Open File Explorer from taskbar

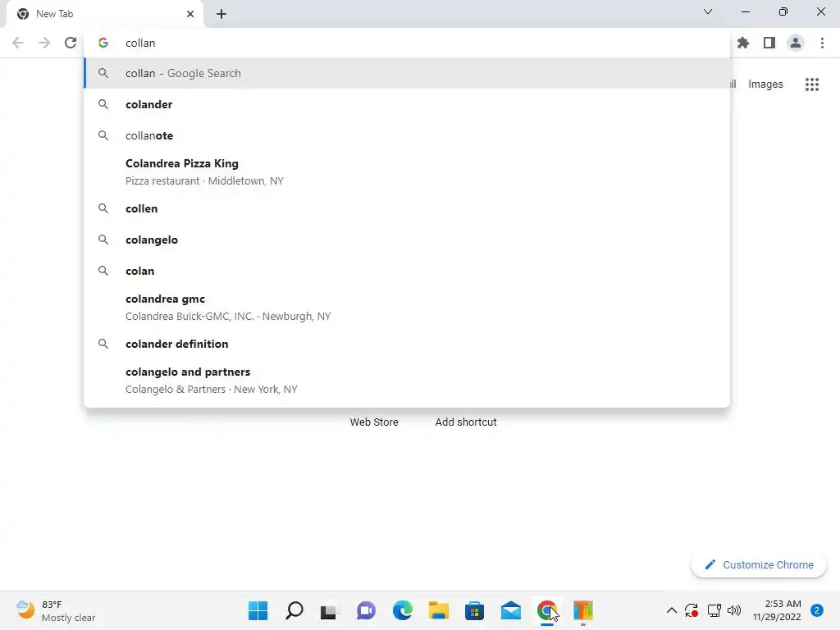[x=438, y=610]
